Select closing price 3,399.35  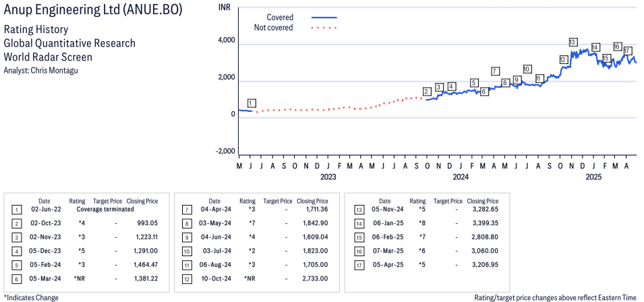486,223
